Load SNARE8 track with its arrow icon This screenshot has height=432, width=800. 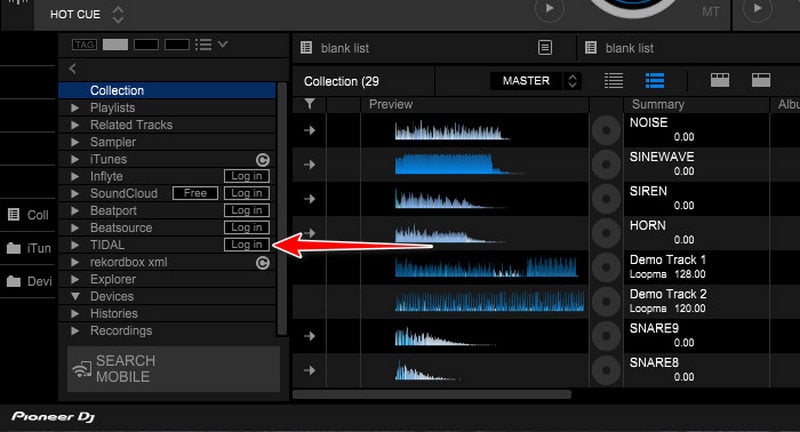tap(310, 370)
